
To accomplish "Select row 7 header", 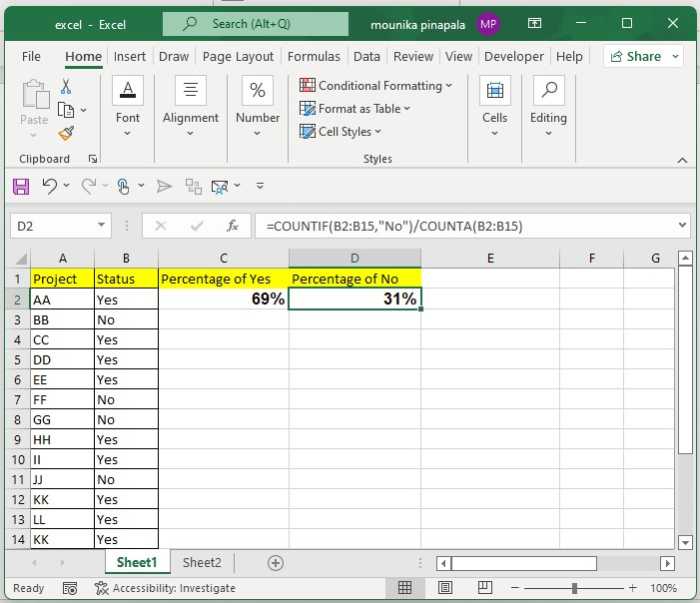I will (x=17, y=399).
